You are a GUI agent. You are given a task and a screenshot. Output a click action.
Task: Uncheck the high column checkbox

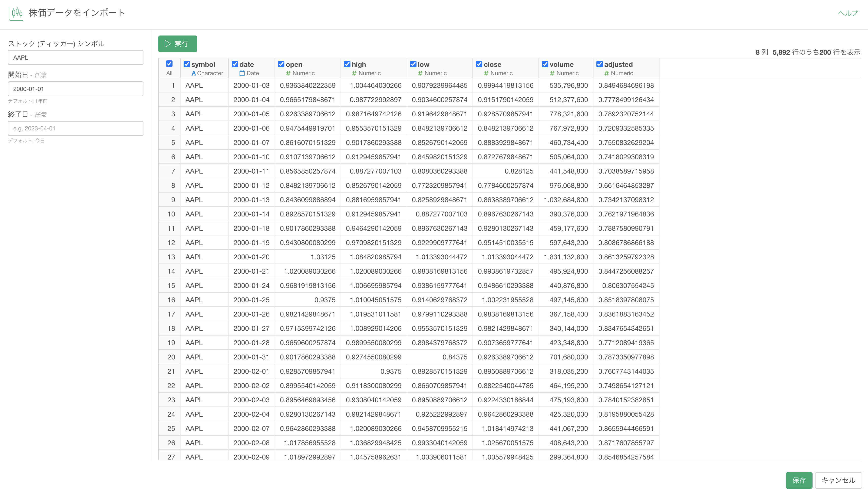coord(347,64)
